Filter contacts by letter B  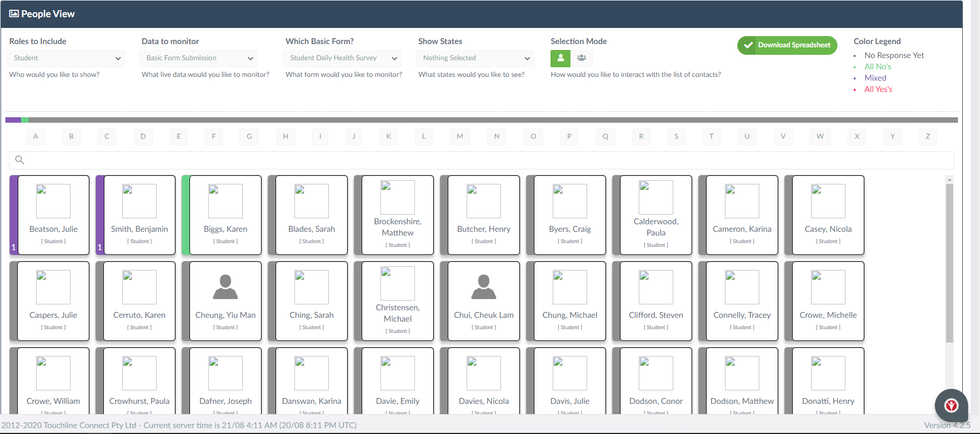(x=71, y=137)
